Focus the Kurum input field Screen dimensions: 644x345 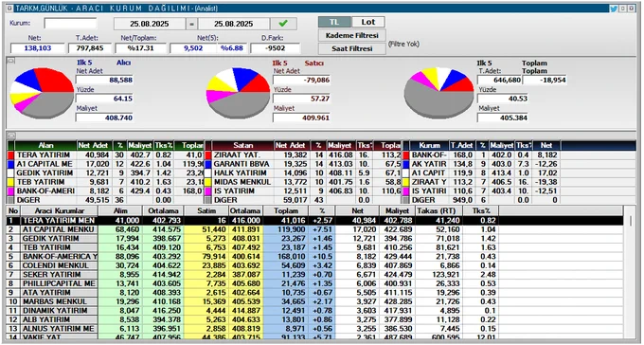70,24
